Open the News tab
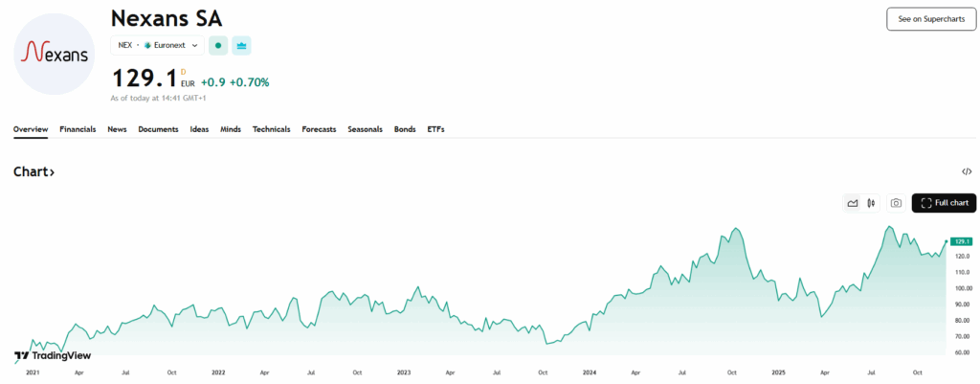The height and width of the screenshot is (384, 980). (x=117, y=129)
